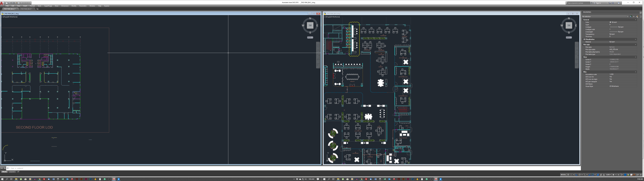644x181 pixels.
Task: Toggle the drawing grid display
Action: tap(568, 175)
